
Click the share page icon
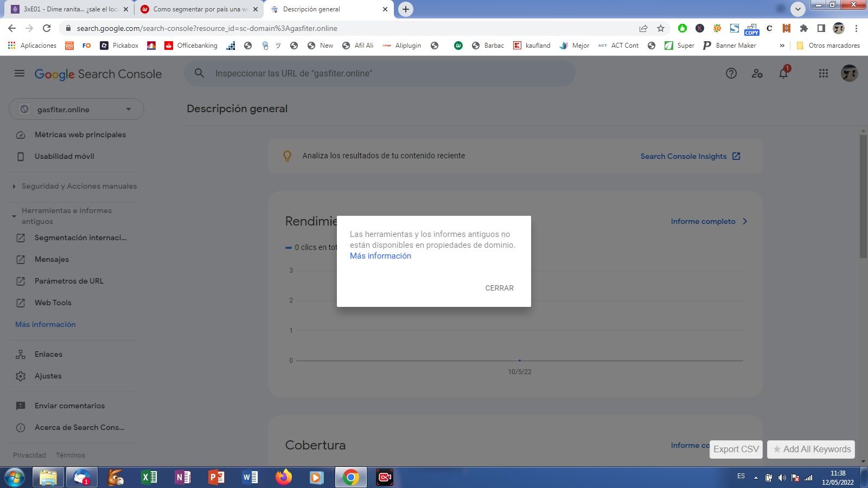pyautogui.click(x=643, y=28)
